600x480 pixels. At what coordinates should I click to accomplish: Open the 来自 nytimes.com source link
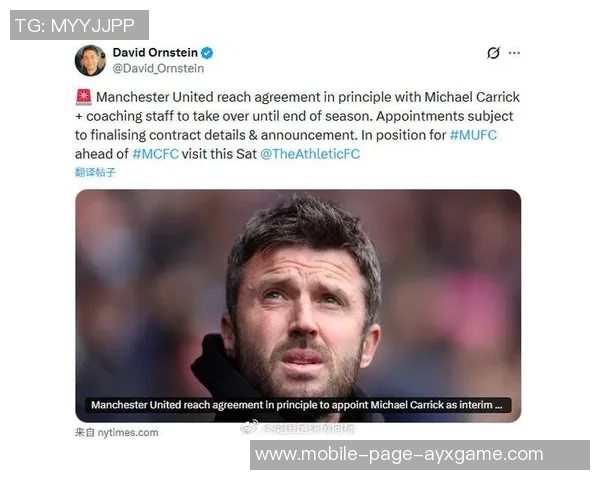[117, 433]
